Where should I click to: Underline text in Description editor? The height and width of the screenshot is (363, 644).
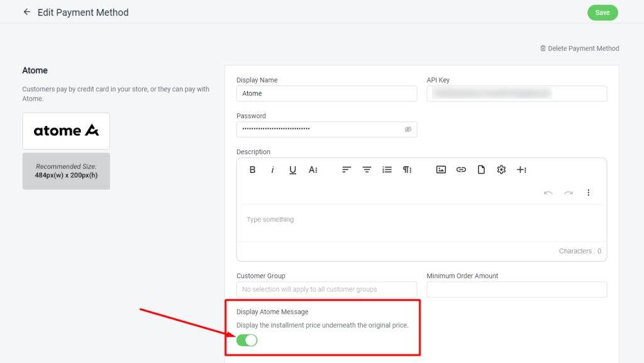(292, 170)
